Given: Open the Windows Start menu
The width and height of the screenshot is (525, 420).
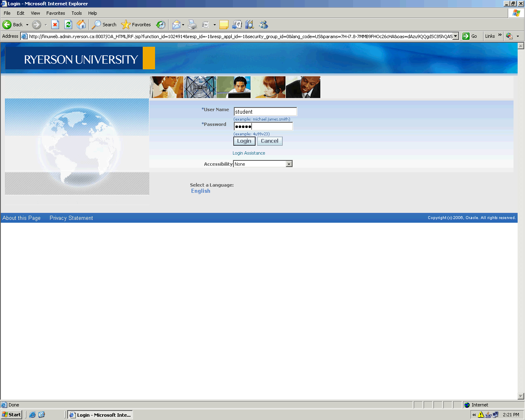Looking at the screenshot, I should [11, 415].
